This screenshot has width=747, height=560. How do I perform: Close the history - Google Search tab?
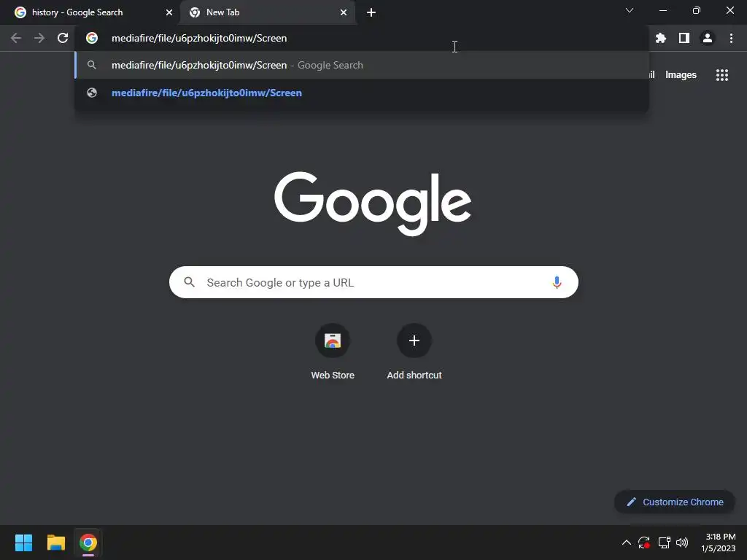click(x=169, y=12)
